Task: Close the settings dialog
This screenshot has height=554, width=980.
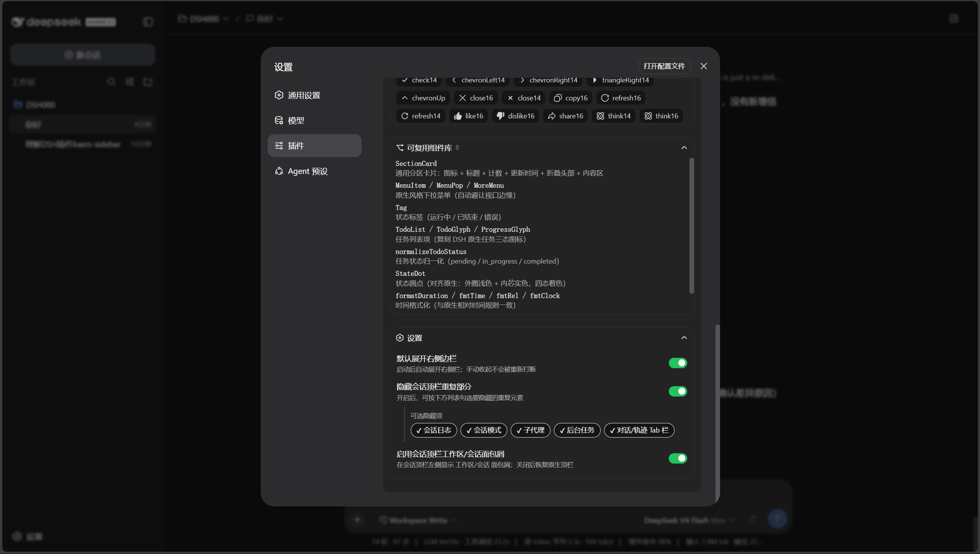Action: pyautogui.click(x=704, y=66)
